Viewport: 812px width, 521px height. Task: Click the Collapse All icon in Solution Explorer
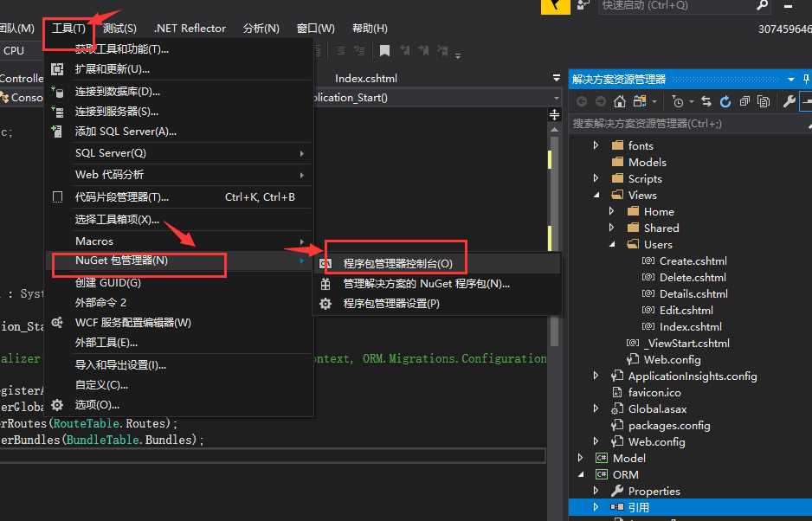744,101
